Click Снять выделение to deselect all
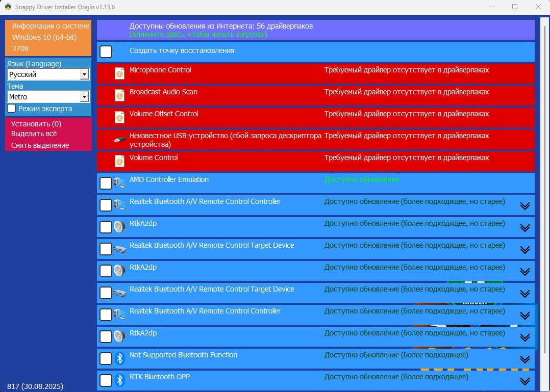 click(x=40, y=145)
